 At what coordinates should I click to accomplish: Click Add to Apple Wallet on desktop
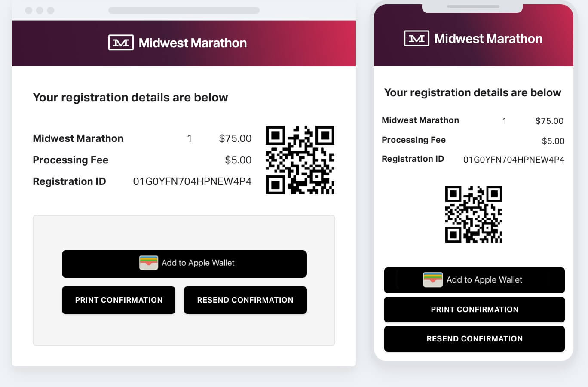click(x=184, y=264)
